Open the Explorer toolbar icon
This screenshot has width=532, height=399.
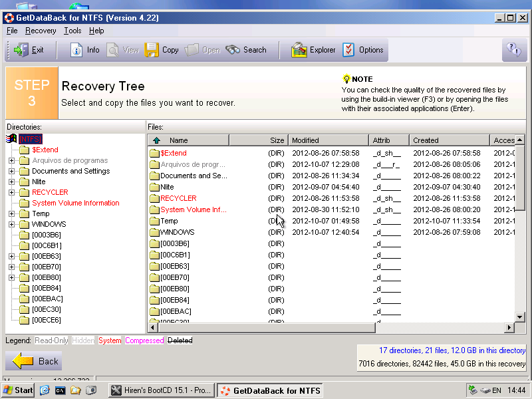(299, 50)
